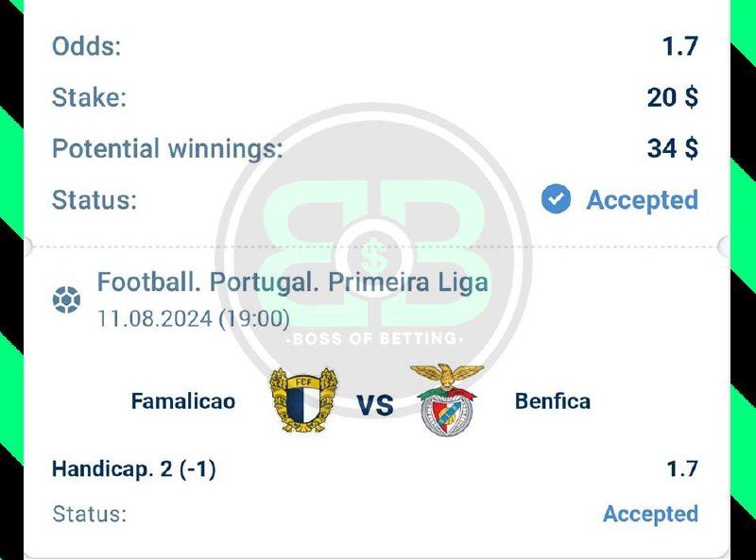Click the bottom Accepted status text
This screenshot has width=756, height=560.
(x=650, y=514)
